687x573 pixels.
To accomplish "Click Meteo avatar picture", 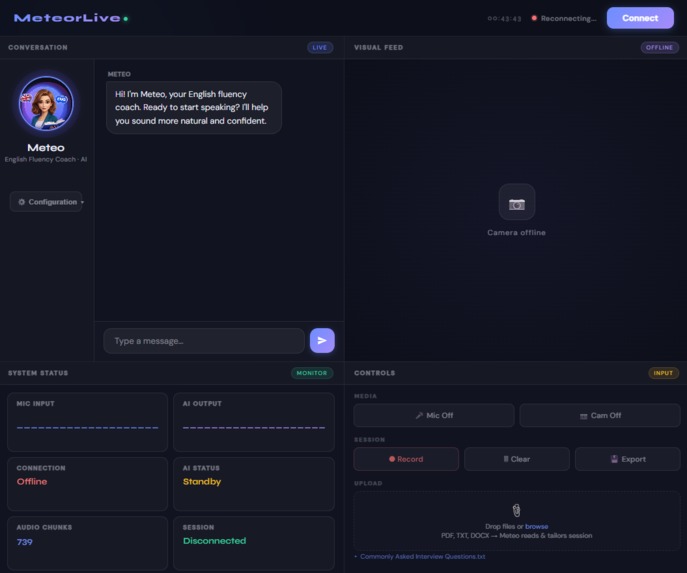I will pos(46,104).
